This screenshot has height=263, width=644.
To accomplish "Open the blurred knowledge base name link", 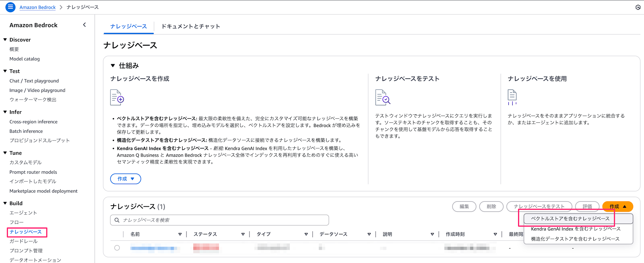I will [154, 248].
